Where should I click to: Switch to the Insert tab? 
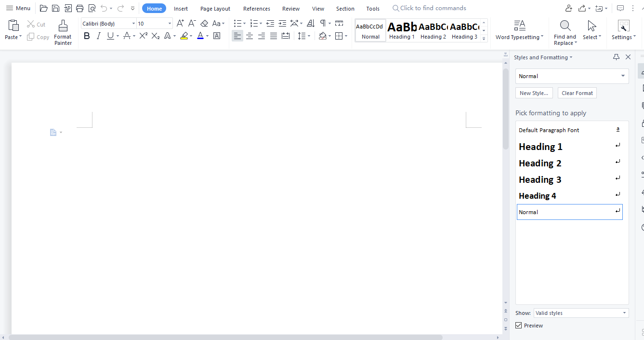coord(181,8)
